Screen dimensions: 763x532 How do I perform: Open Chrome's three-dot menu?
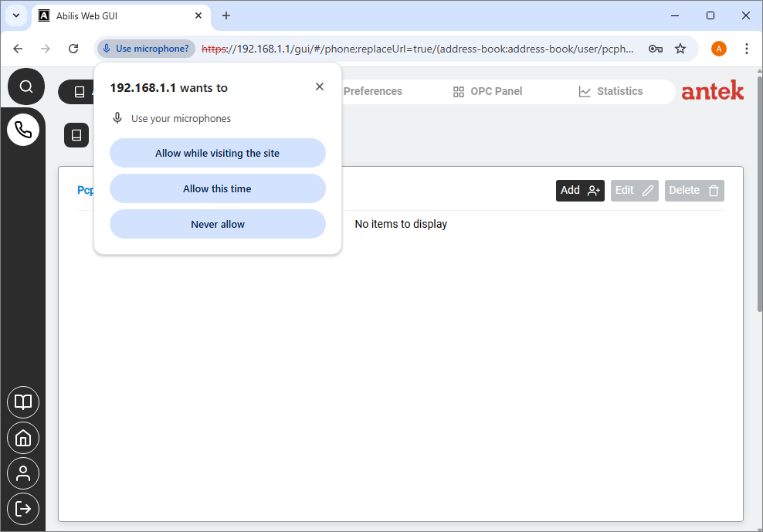coord(746,49)
